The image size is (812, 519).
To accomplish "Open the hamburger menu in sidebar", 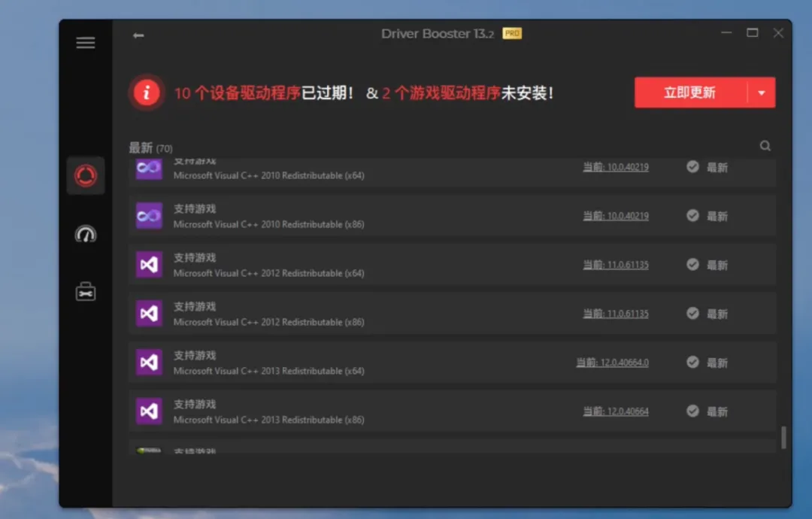I will (x=86, y=43).
